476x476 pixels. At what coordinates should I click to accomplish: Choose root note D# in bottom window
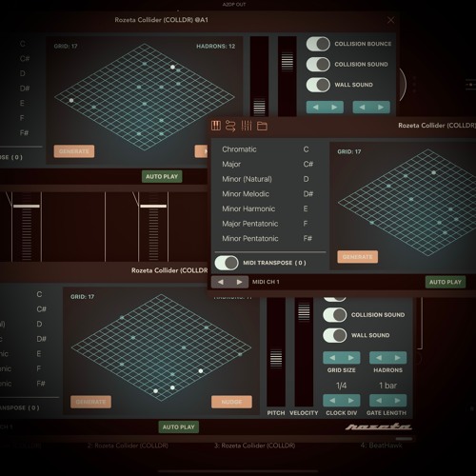point(41,339)
